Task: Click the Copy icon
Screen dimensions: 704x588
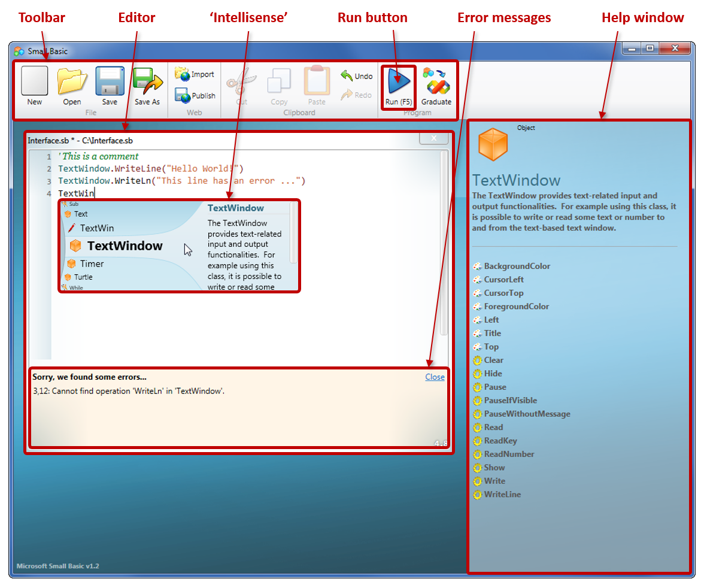Action: pyautogui.click(x=279, y=81)
